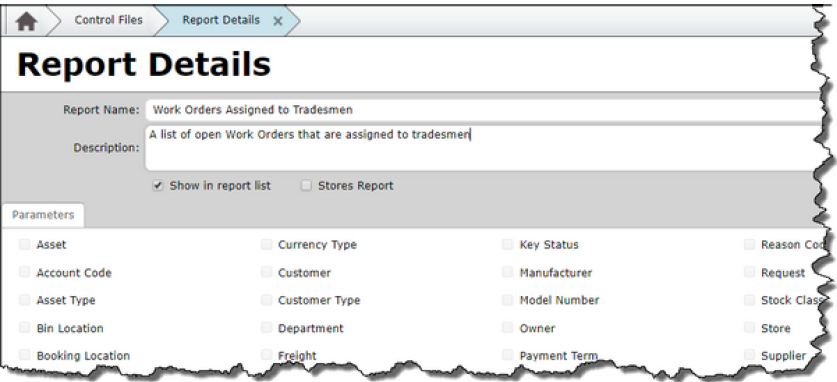
Task: Select the Owner checkbox
Action: tap(508, 328)
